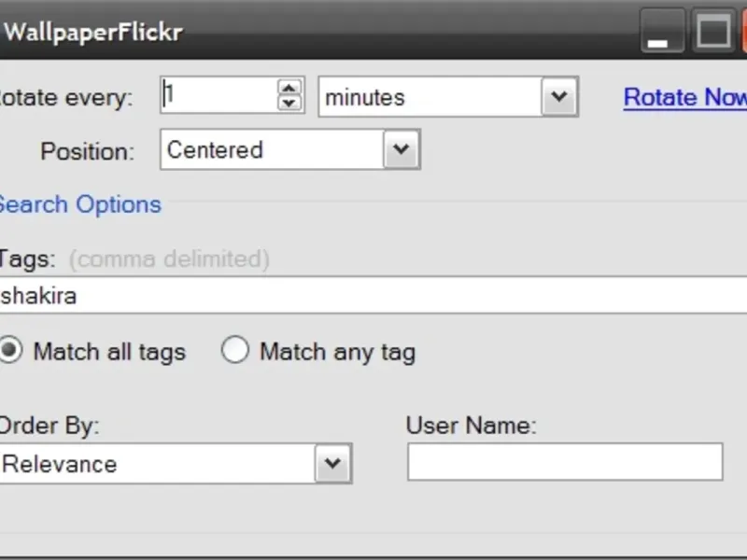Click the Relevance value in Order By box
This screenshot has width=747, height=560.
[x=61, y=464]
